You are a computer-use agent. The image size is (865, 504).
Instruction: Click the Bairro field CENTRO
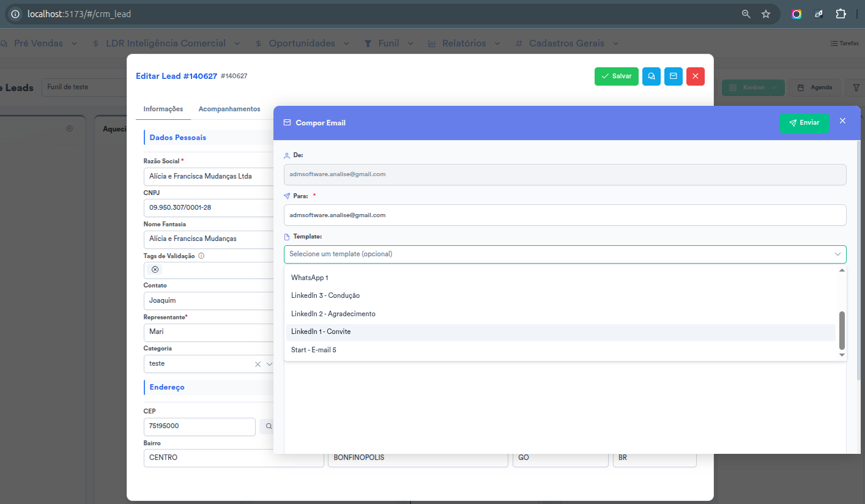[234, 458]
